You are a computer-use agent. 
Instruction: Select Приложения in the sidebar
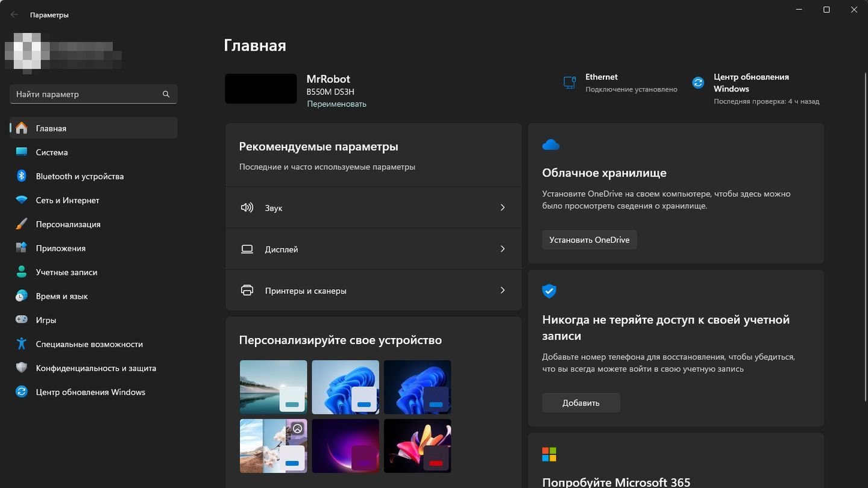point(93,248)
